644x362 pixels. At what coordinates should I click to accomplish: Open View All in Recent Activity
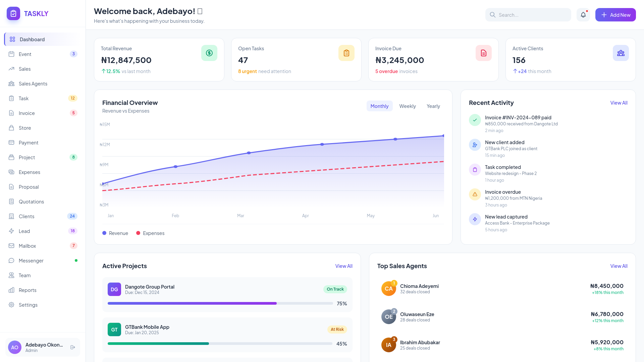(619, 103)
